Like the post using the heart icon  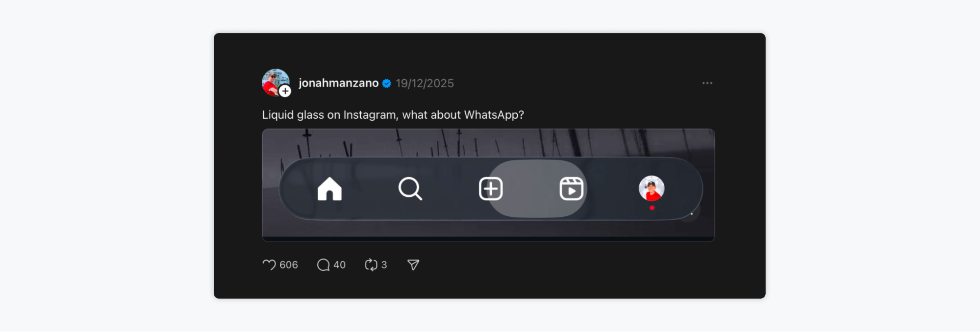(x=269, y=264)
